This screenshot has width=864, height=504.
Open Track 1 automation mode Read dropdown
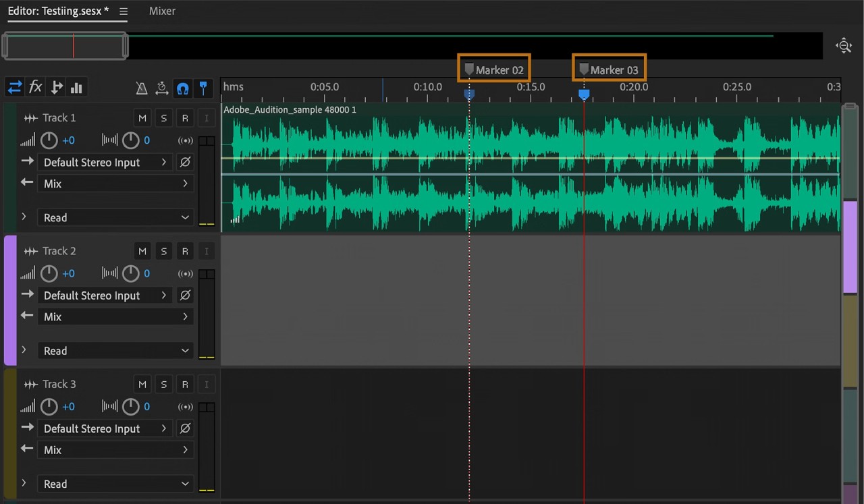click(115, 218)
